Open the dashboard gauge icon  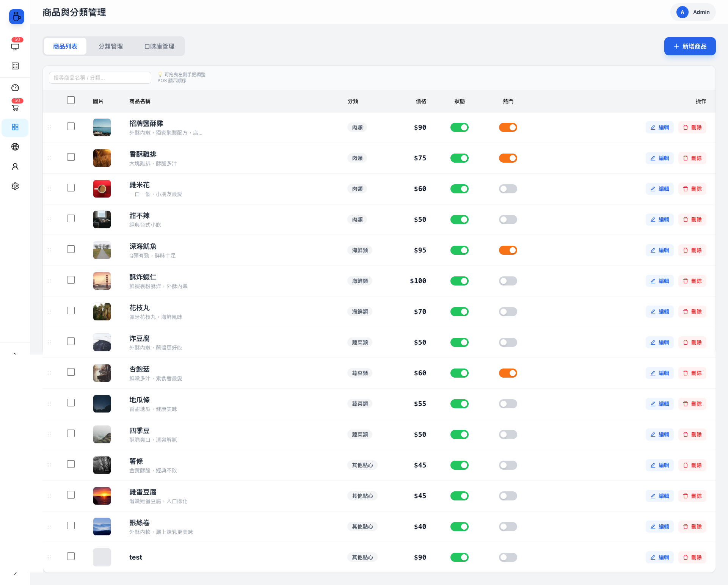click(15, 88)
